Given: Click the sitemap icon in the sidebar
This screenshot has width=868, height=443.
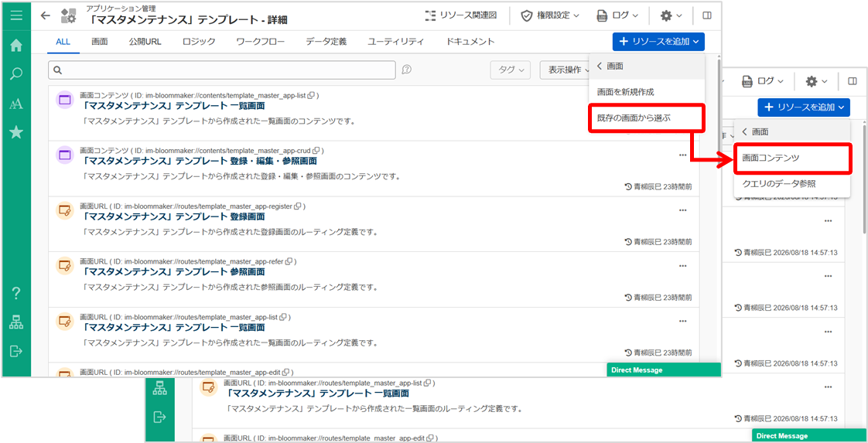Looking at the screenshot, I should 16,323.
